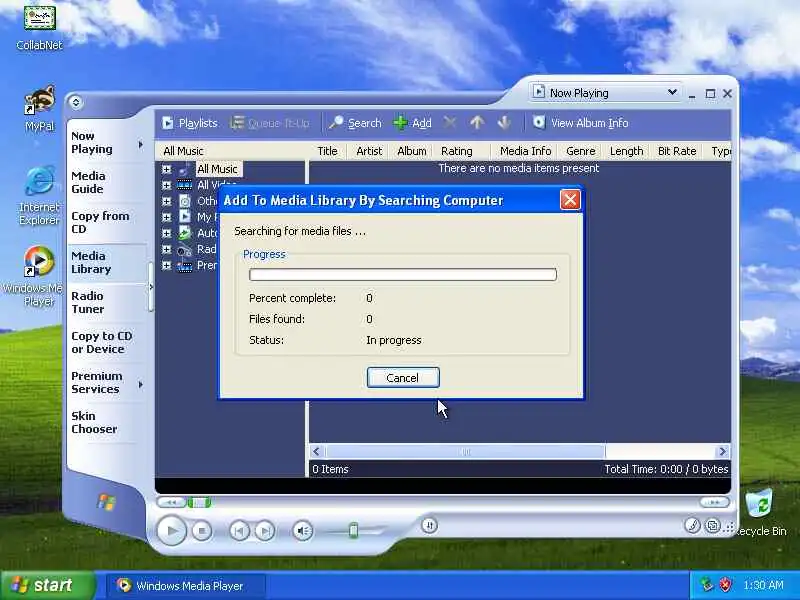800x600 pixels.
Task: Click View Album Info
Action: pos(581,123)
